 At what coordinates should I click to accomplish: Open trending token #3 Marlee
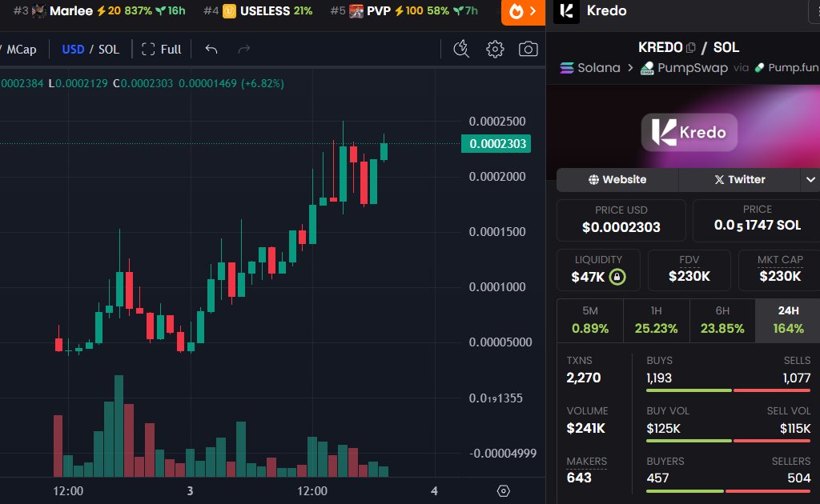pos(98,11)
